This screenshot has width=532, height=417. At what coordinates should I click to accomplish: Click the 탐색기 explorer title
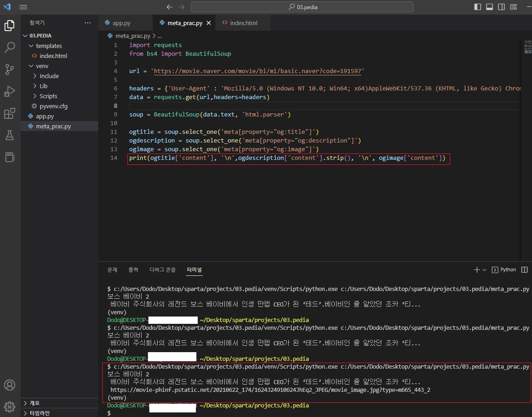point(37,23)
